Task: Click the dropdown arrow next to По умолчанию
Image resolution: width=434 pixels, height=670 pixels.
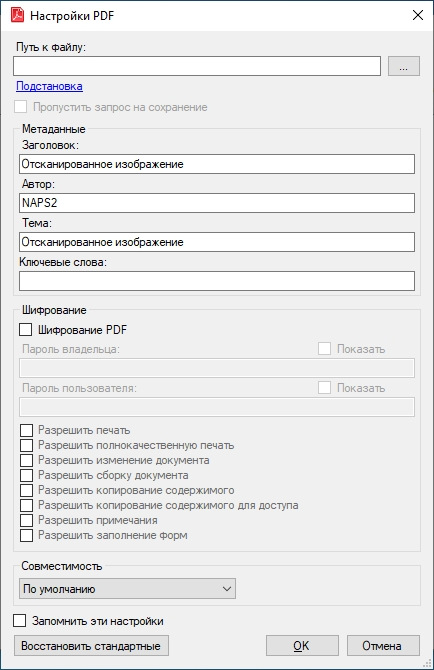Action: click(227, 589)
